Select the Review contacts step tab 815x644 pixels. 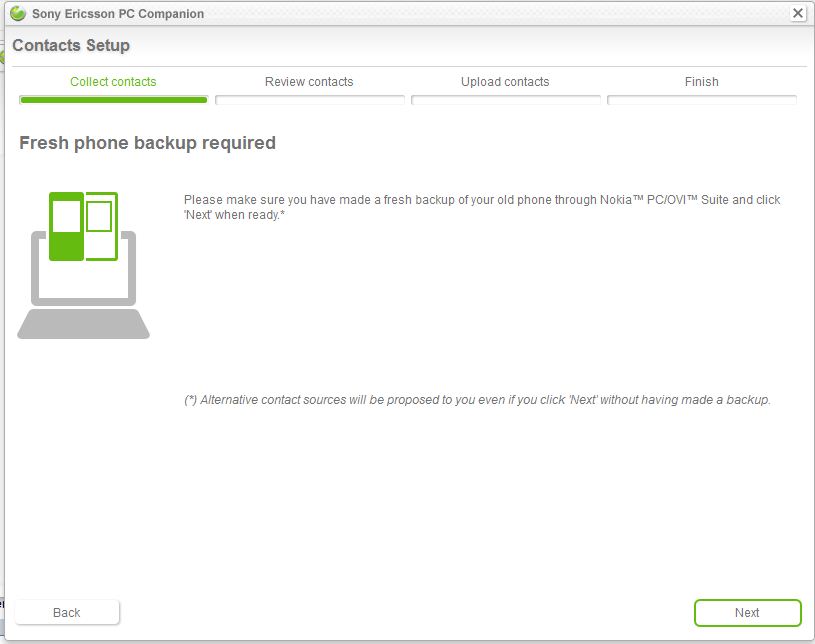coord(309,82)
